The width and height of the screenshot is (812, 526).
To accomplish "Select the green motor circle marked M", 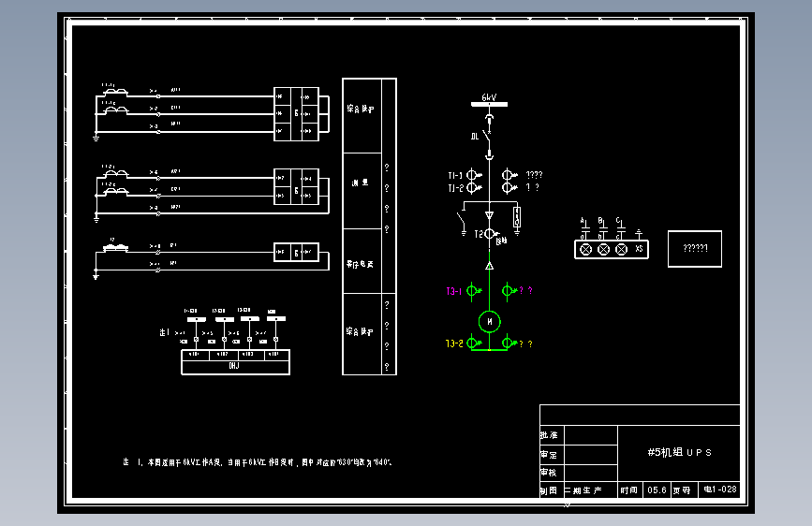I will [490, 322].
